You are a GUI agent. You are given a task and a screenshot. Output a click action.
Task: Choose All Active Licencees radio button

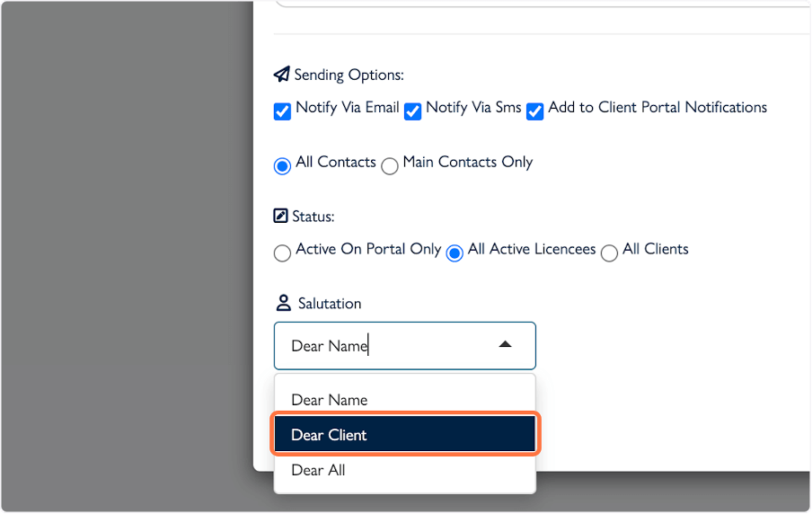click(x=455, y=253)
